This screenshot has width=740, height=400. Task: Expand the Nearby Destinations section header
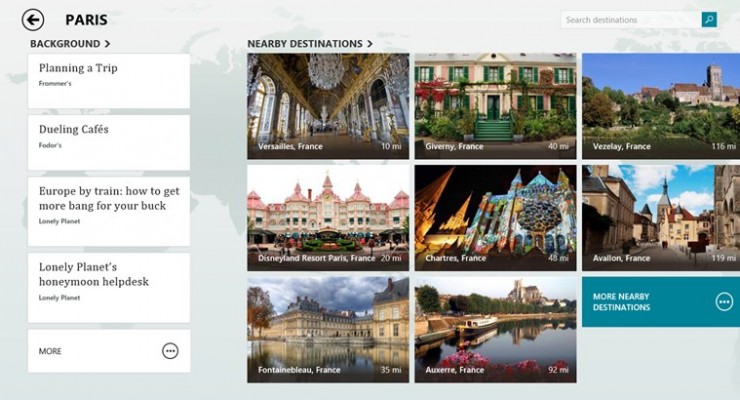(309, 44)
